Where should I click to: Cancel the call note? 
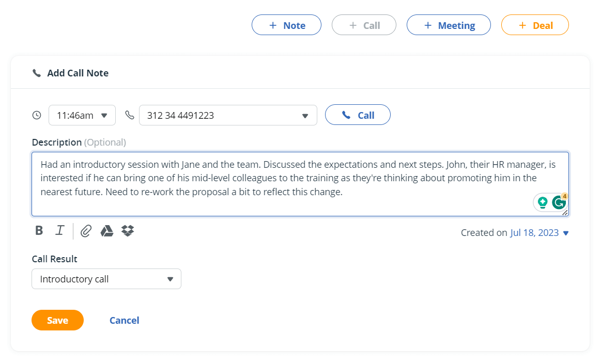coord(124,320)
